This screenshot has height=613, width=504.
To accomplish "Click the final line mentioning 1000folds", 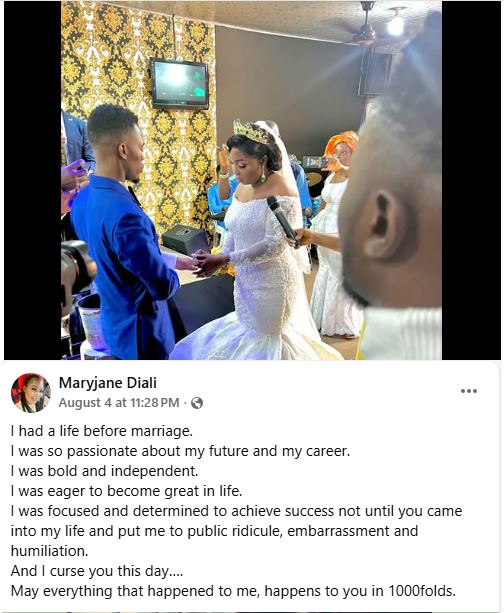I will [x=233, y=591].
